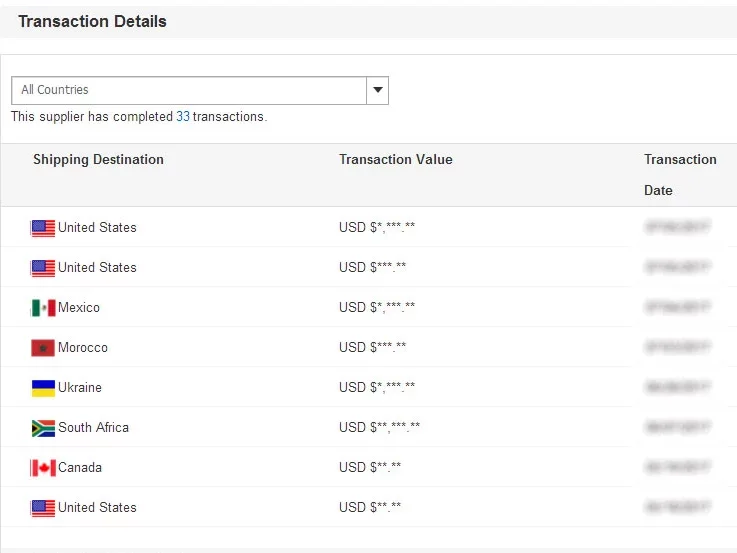This screenshot has width=737, height=553.
Task: Click the South Africa flag icon
Action: [x=43, y=428]
